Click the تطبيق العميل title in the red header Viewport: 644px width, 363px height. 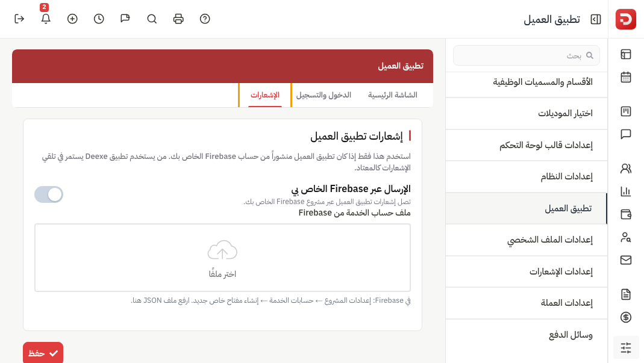click(401, 66)
